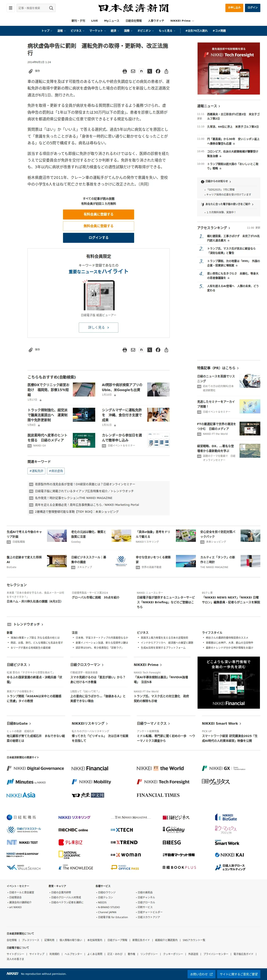Open the Minutes by NIKKEI logo
This screenshot has width=267, height=980.
pyautogui.click(x=26, y=782)
